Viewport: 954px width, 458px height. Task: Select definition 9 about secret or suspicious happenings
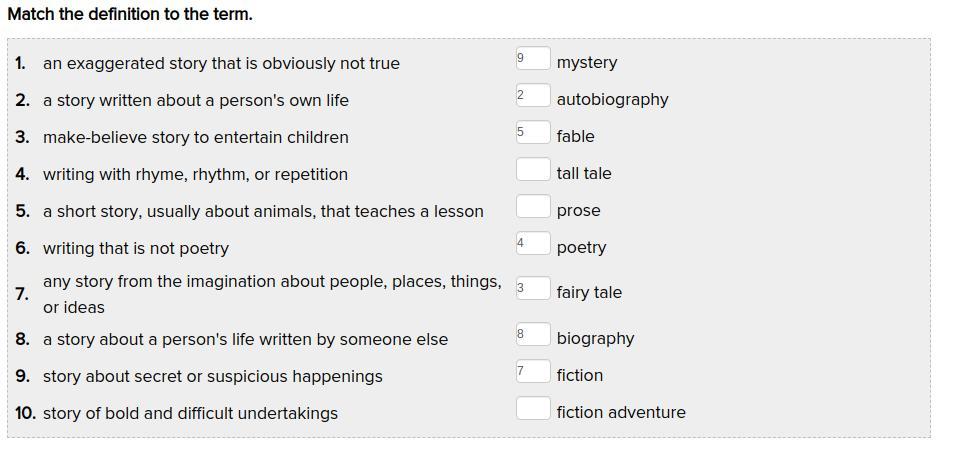tap(212, 376)
